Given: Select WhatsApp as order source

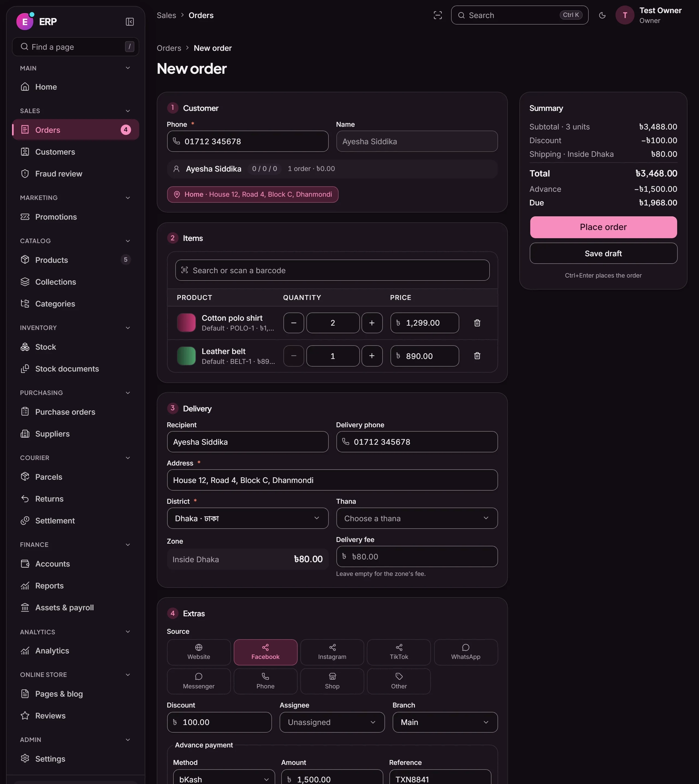Looking at the screenshot, I should tap(466, 652).
